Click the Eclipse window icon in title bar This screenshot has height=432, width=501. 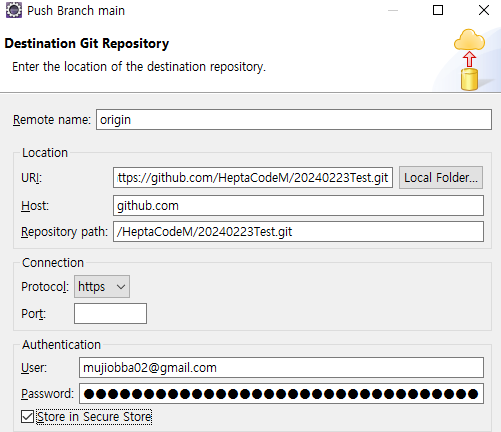tap(14, 10)
